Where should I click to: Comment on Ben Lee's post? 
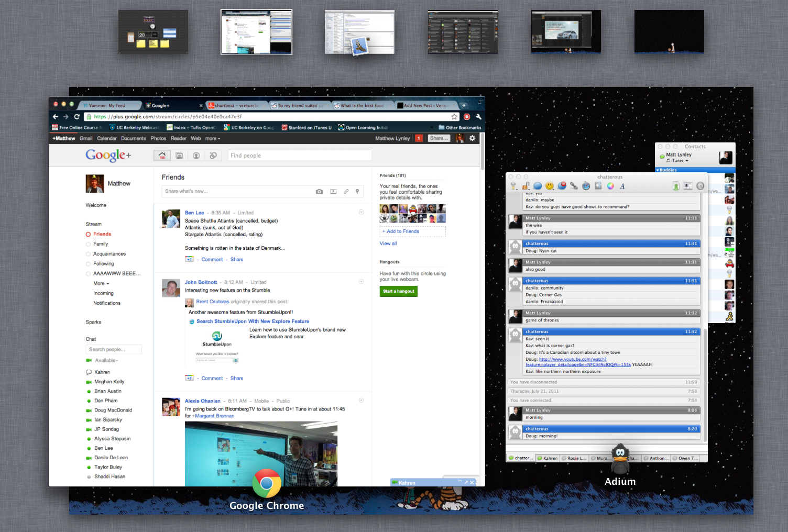pyautogui.click(x=212, y=259)
